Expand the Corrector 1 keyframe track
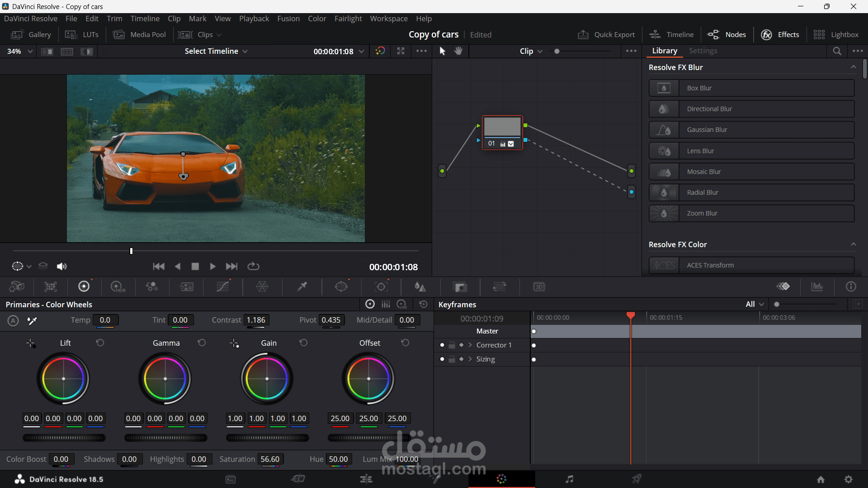868x488 pixels. [x=470, y=345]
